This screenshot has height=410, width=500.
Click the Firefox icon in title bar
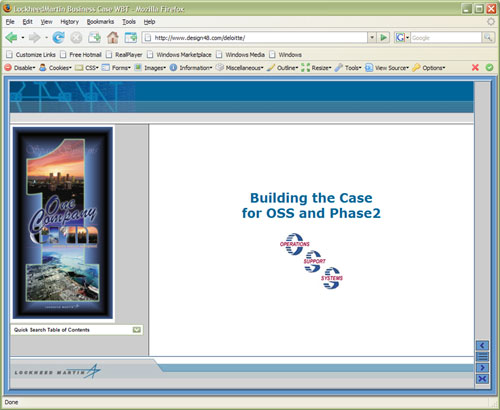click(7, 8)
